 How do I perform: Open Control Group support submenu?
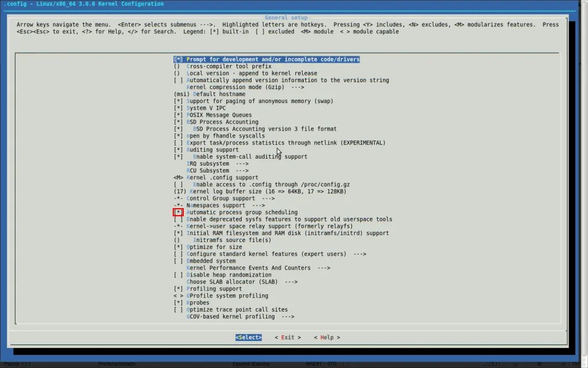pyautogui.click(x=225, y=198)
